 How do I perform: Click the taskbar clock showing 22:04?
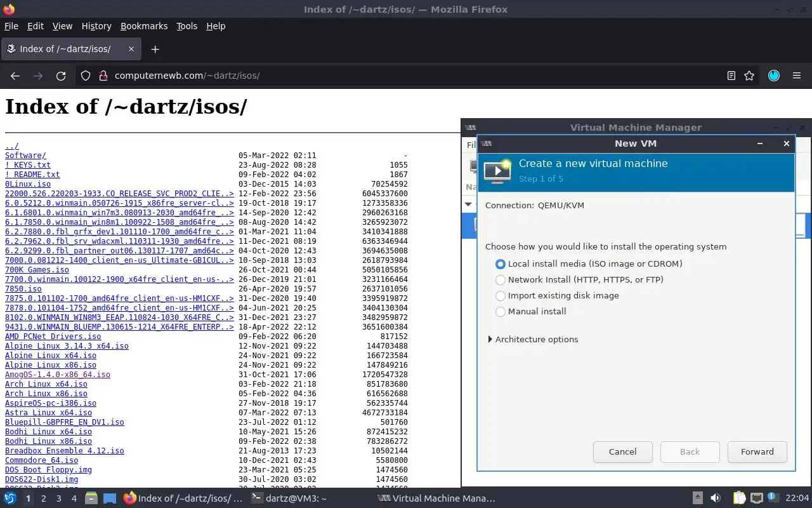click(797, 498)
